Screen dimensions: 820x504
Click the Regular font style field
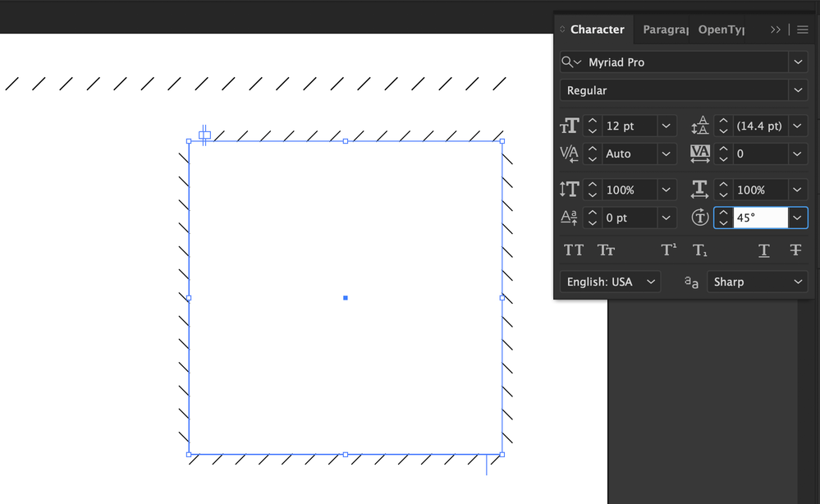(674, 90)
